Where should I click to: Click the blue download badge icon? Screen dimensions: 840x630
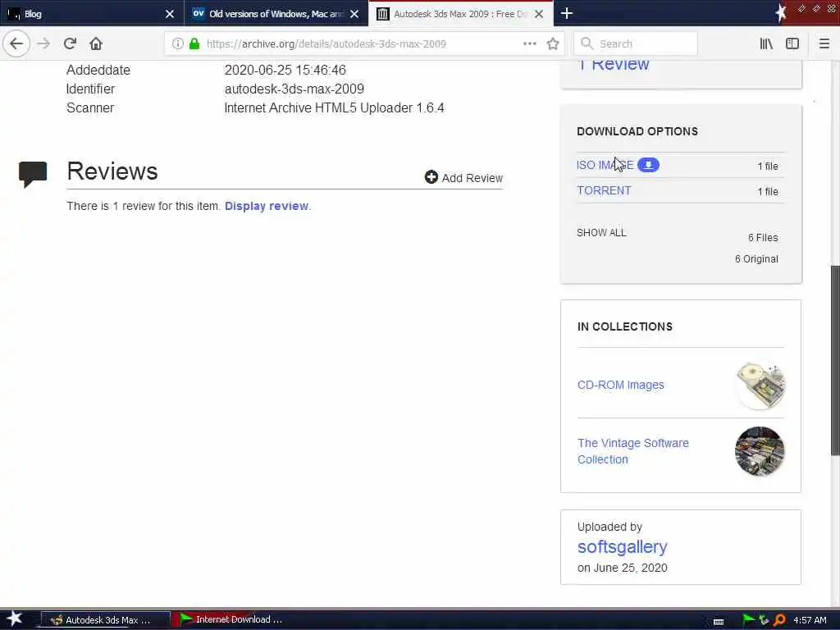648,165
